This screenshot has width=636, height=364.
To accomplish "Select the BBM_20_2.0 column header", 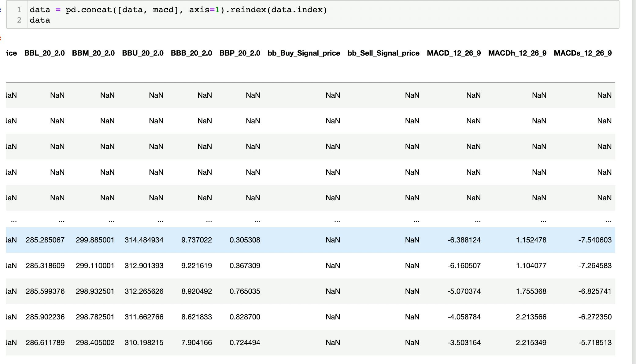I will tap(93, 53).
